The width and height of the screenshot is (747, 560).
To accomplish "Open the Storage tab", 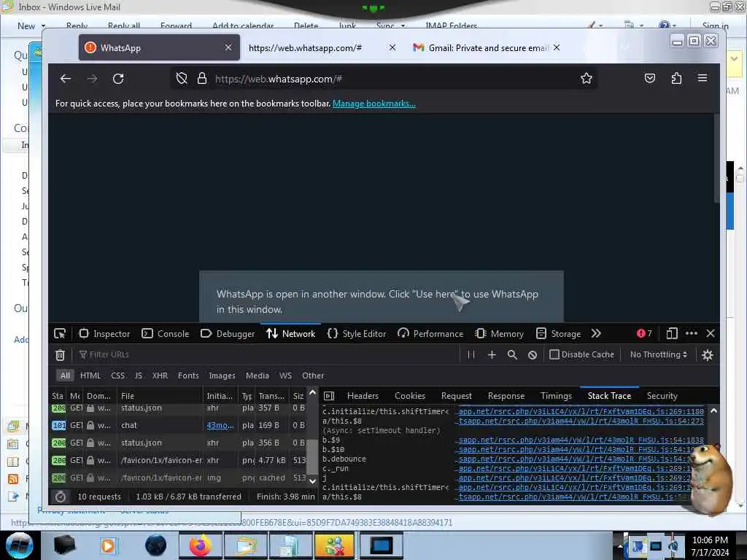I will point(558,334).
